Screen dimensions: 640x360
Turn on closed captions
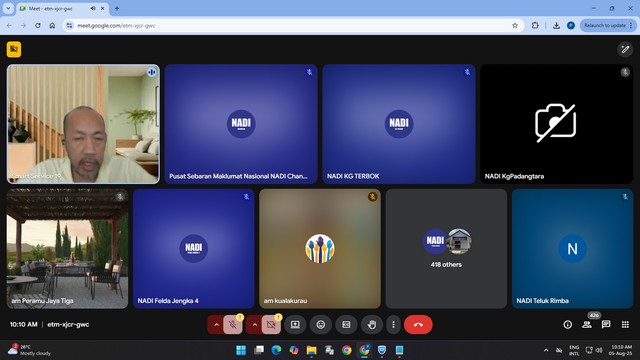346,324
